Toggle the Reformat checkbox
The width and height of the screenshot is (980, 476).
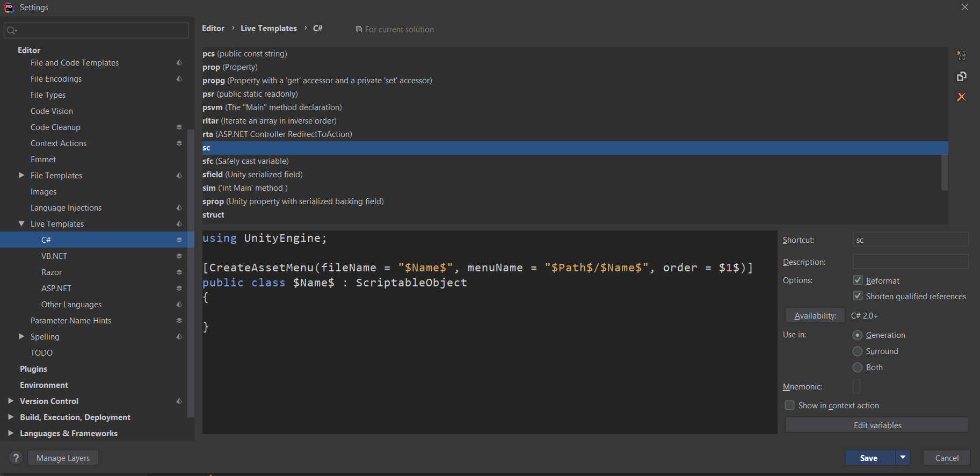858,280
